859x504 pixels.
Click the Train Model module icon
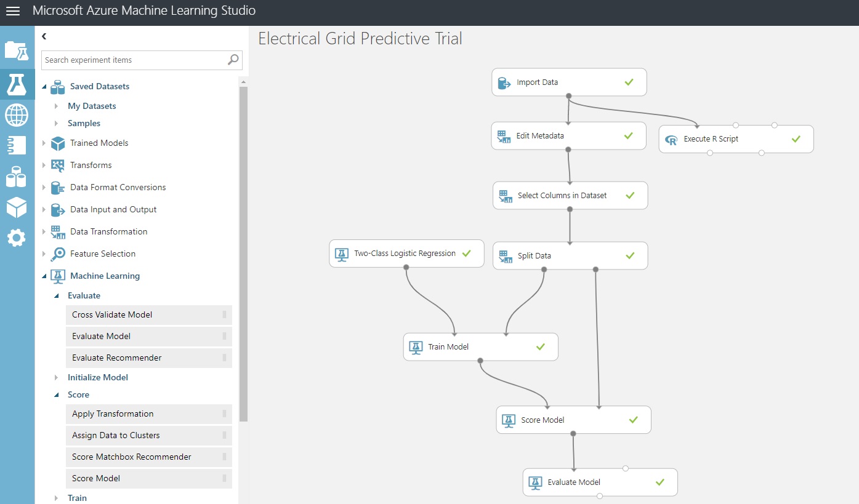[x=416, y=347]
